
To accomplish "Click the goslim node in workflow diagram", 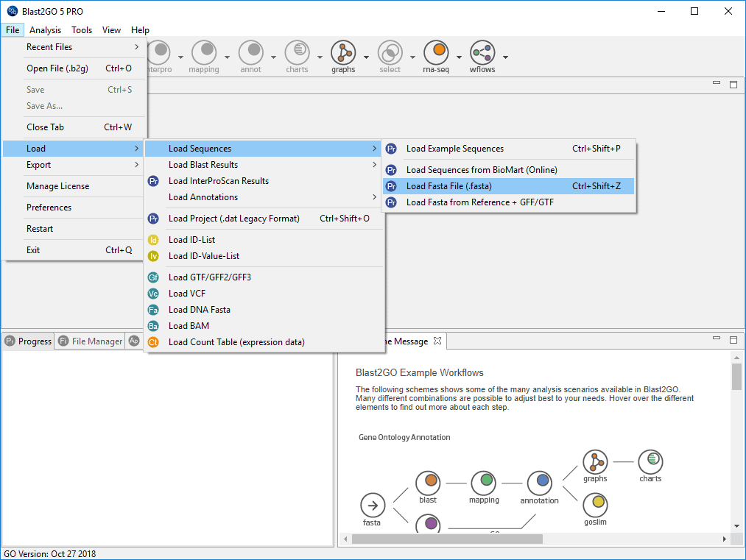I will pos(595,504).
